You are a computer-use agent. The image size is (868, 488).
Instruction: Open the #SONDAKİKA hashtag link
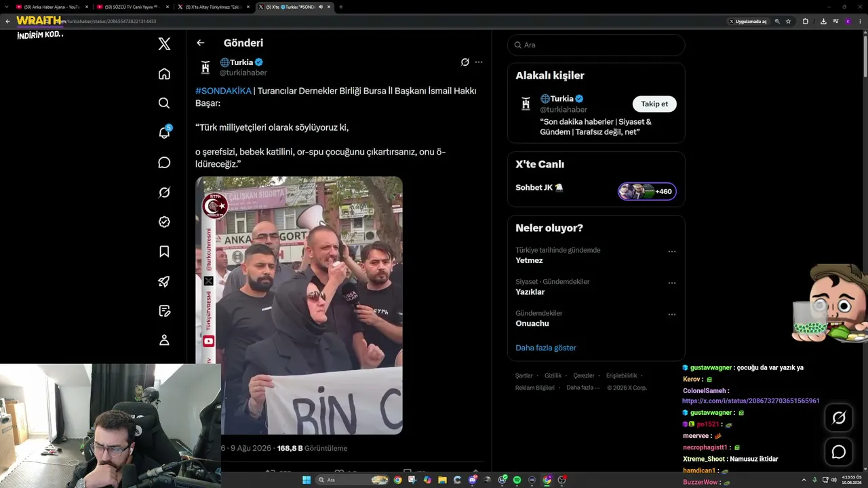(x=223, y=91)
